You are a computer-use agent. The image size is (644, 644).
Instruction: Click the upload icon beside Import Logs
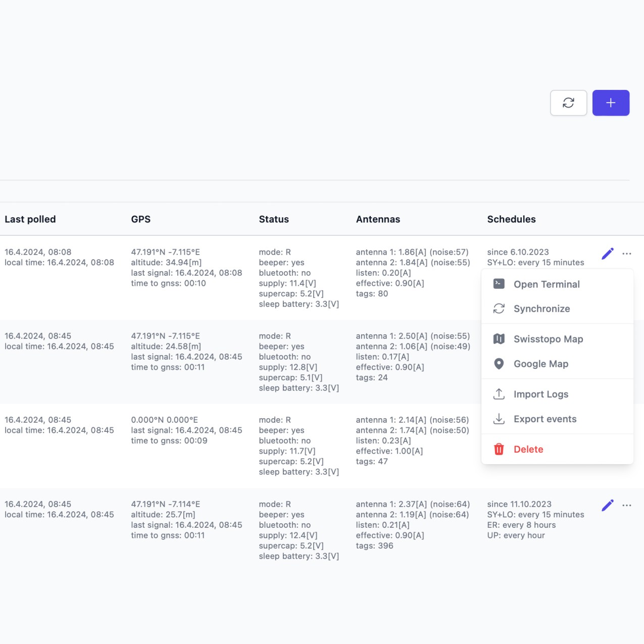coord(499,394)
